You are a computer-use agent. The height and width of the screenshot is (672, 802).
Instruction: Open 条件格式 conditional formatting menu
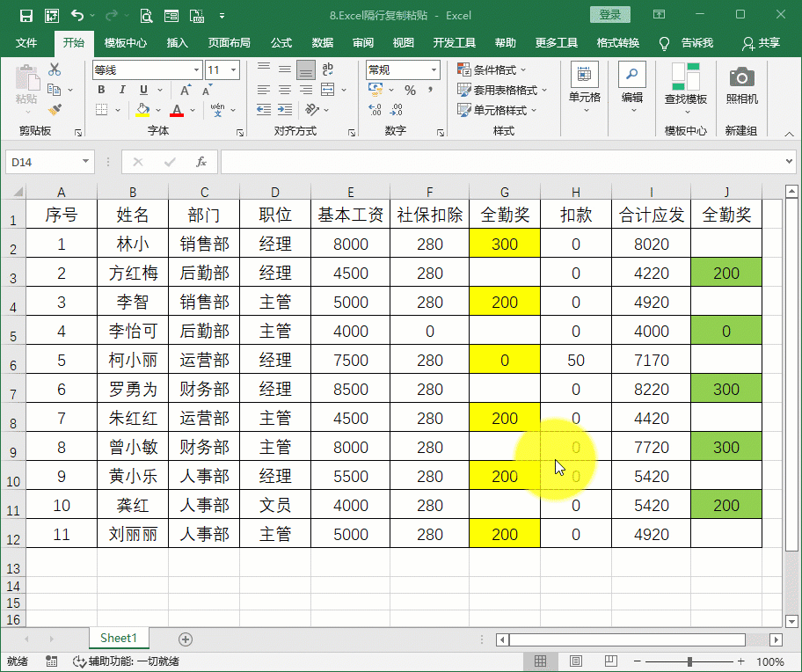click(x=492, y=69)
